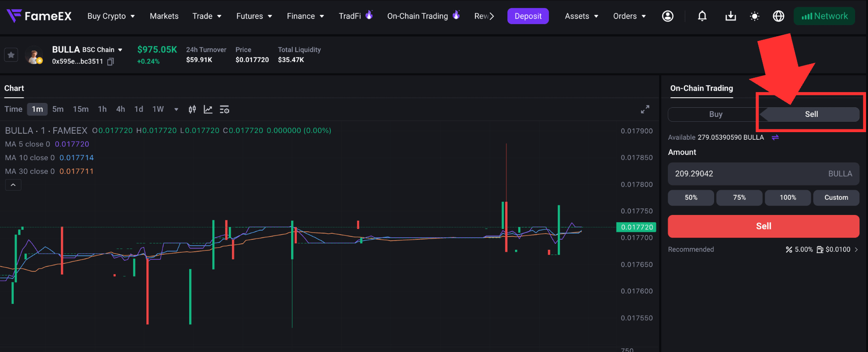Choose the Custom amount option
This screenshot has height=352, width=868.
(836, 197)
